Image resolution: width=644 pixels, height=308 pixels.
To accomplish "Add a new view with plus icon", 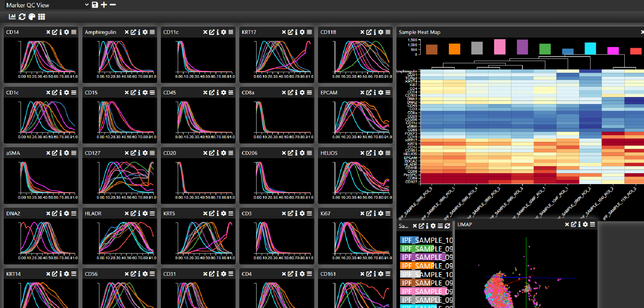I will tap(104, 5).
